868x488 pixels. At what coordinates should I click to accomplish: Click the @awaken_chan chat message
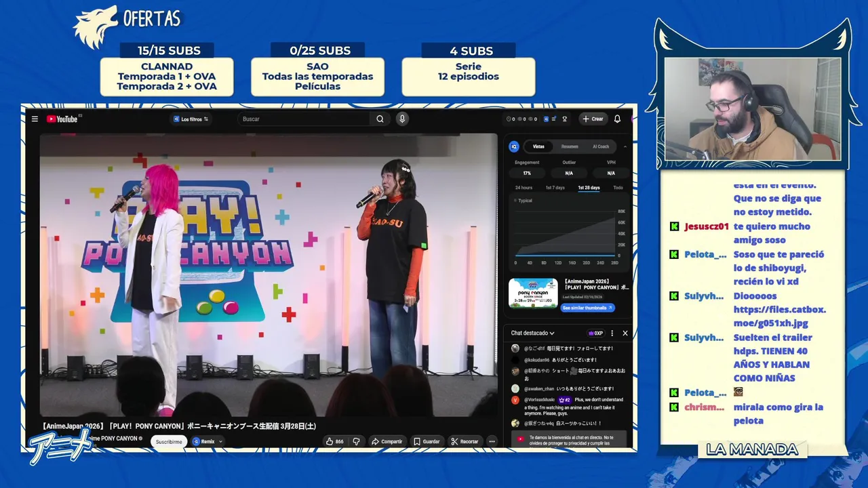point(568,389)
